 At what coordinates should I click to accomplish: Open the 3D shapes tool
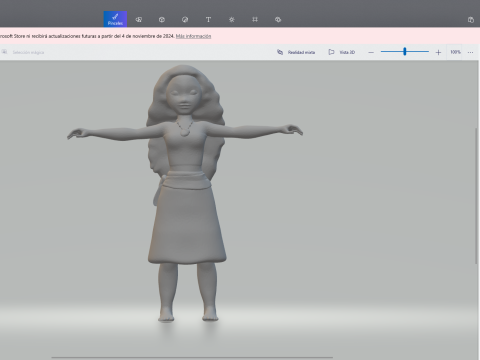162,20
